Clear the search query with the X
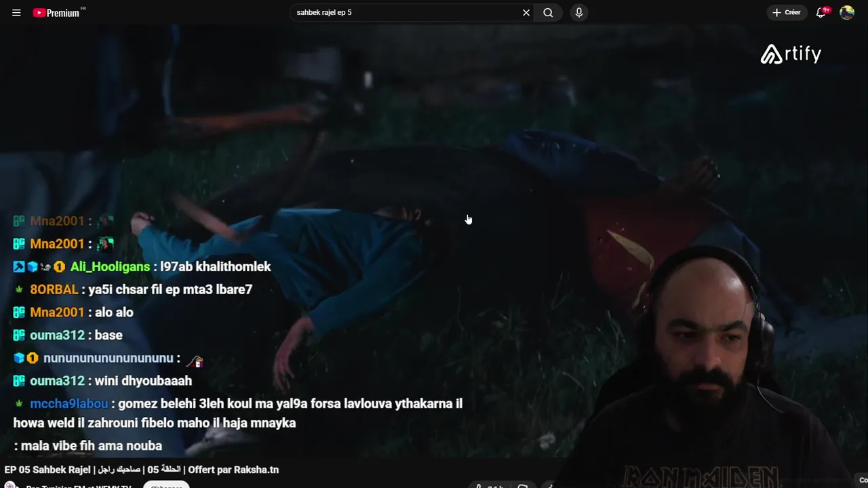868x488 pixels. (526, 12)
